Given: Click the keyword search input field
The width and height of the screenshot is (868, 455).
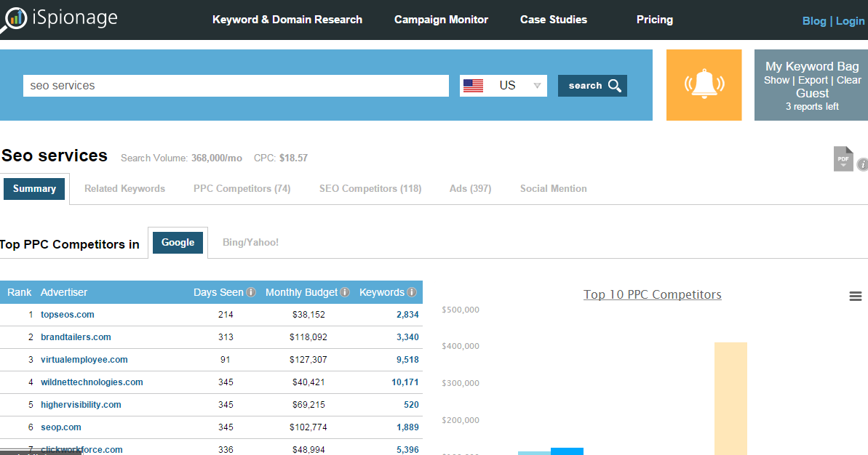Looking at the screenshot, I should coord(233,85).
